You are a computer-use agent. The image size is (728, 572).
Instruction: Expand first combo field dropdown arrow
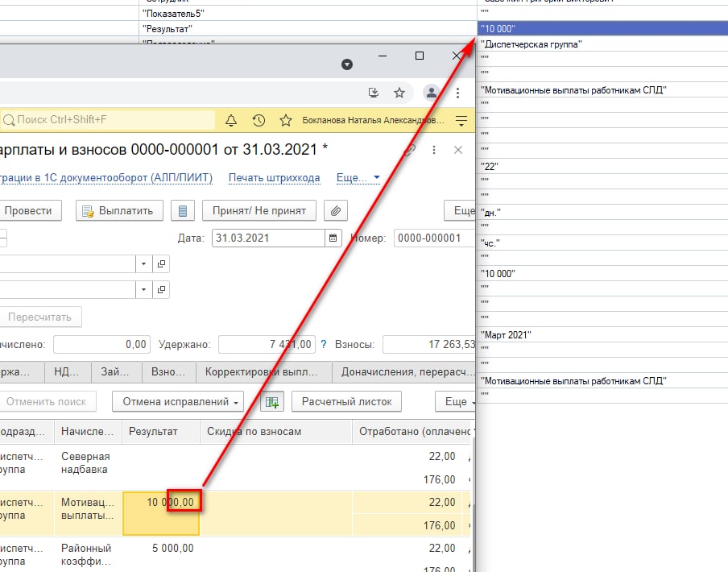(143, 263)
